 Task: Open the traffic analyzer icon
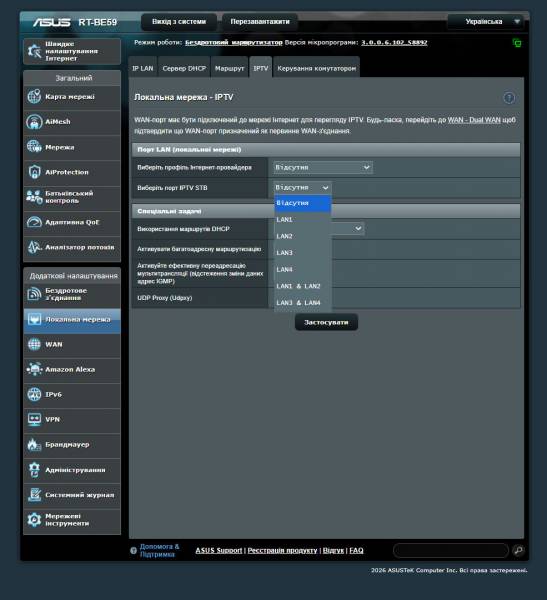34,247
